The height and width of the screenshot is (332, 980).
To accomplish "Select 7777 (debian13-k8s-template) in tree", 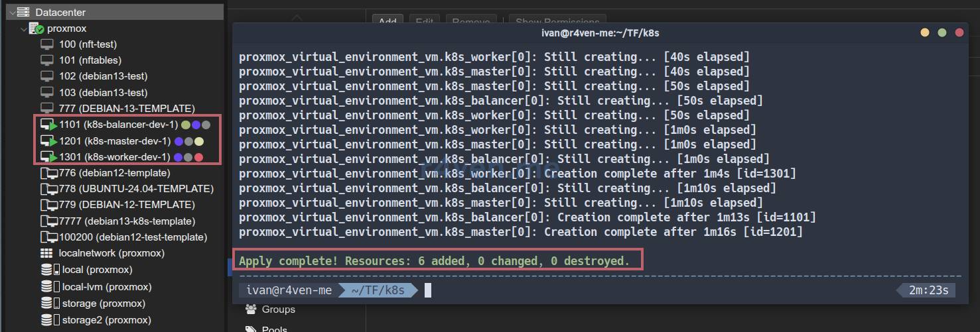I will point(127,221).
